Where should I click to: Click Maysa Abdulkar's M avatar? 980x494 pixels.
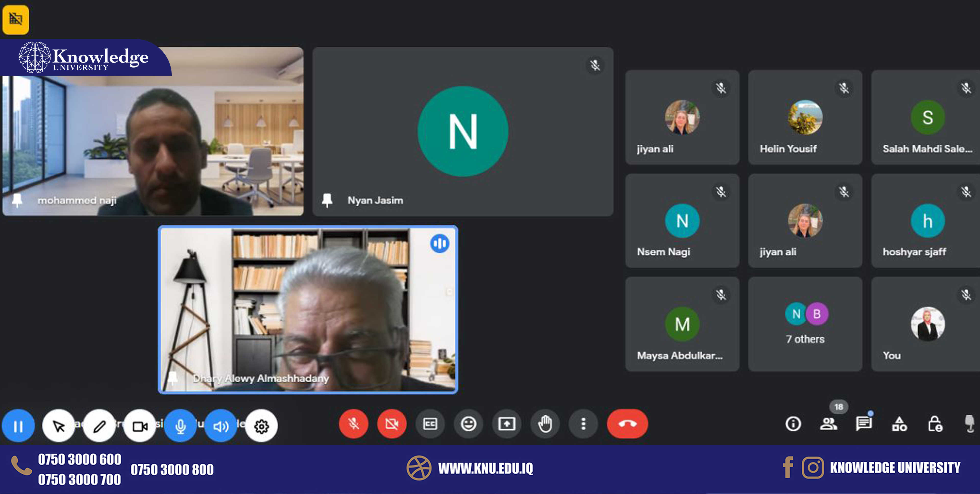tap(682, 324)
